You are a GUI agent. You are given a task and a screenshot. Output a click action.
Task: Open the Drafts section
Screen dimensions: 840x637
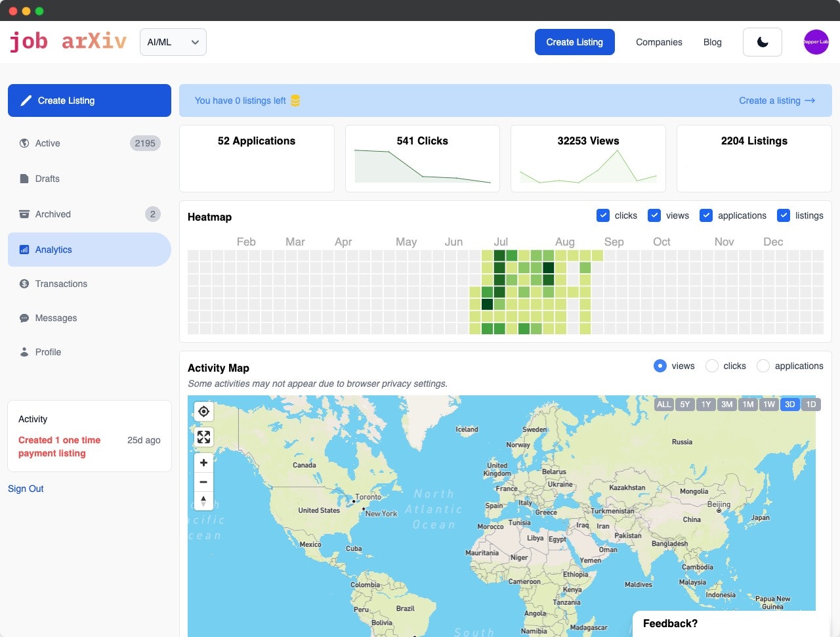coord(89,179)
